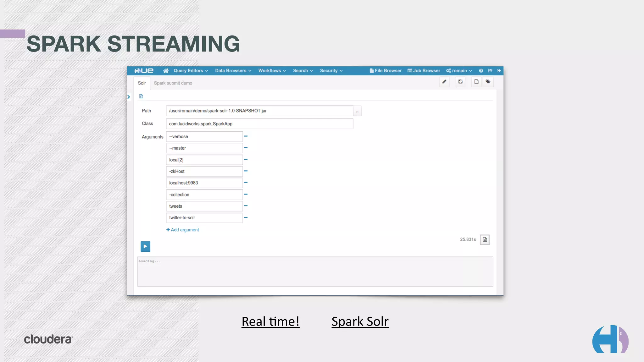644x362 pixels.
Task: Edit the jar Path field
Action: 259,111
